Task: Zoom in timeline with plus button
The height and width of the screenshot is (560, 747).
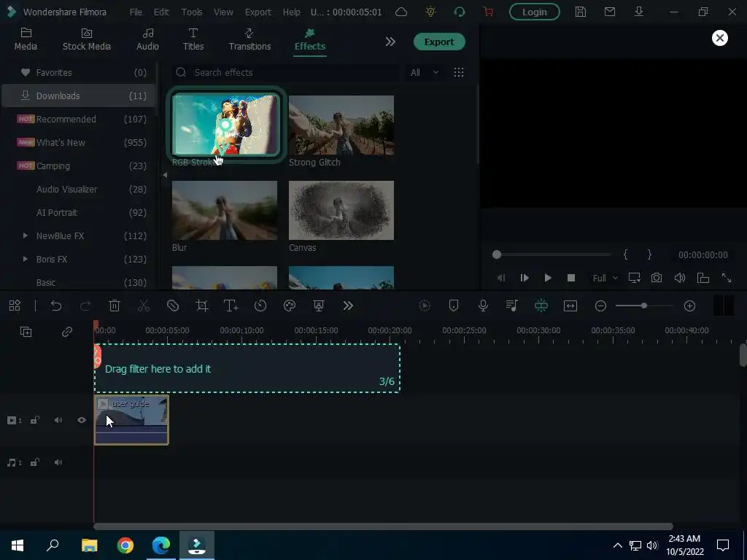Action: tap(689, 306)
